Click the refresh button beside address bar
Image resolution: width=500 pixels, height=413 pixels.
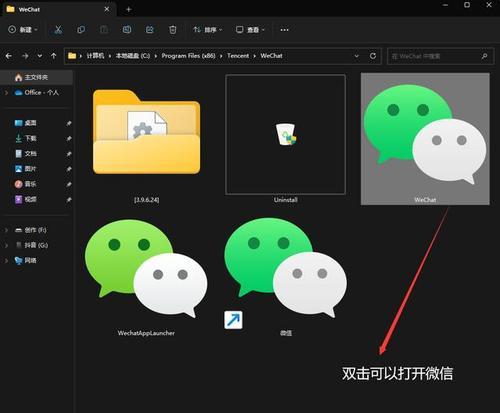tap(373, 56)
